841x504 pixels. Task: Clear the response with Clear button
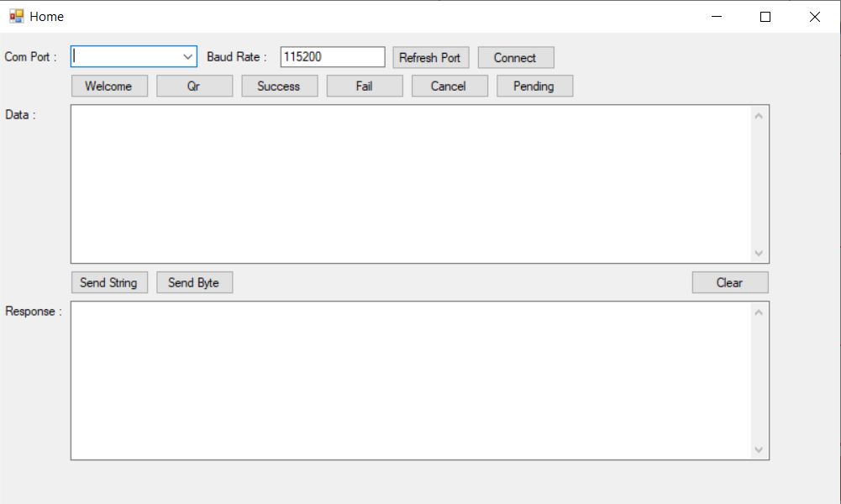click(x=729, y=282)
